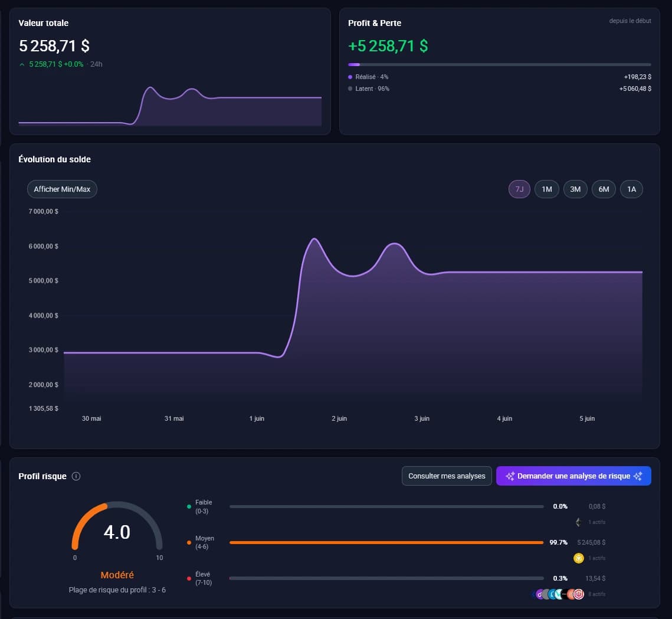Viewport: 672px width, 619px height.
Task: Click the orange Moyen risk bar
Action: click(x=386, y=543)
